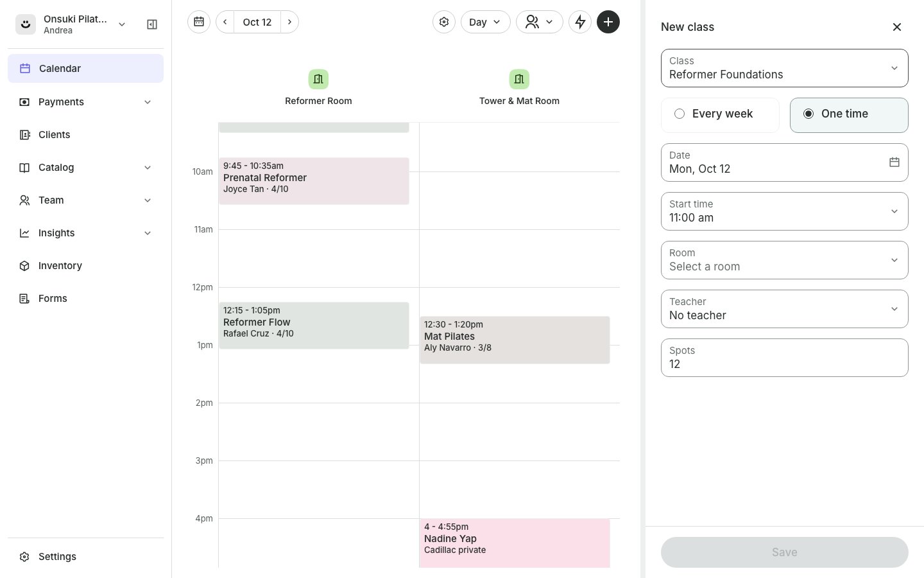Screen dimensions: 924x578
Task: Click the Oct 12 date button
Action: point(257,22)
